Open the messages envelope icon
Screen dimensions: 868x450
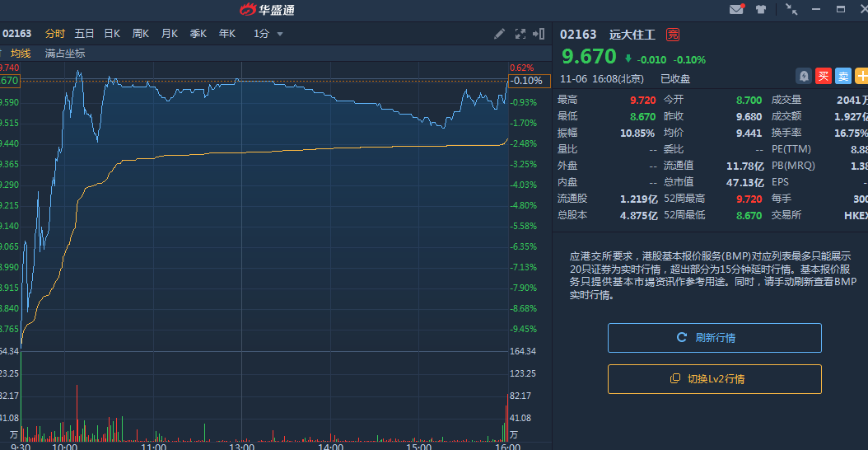coord(736,10)
